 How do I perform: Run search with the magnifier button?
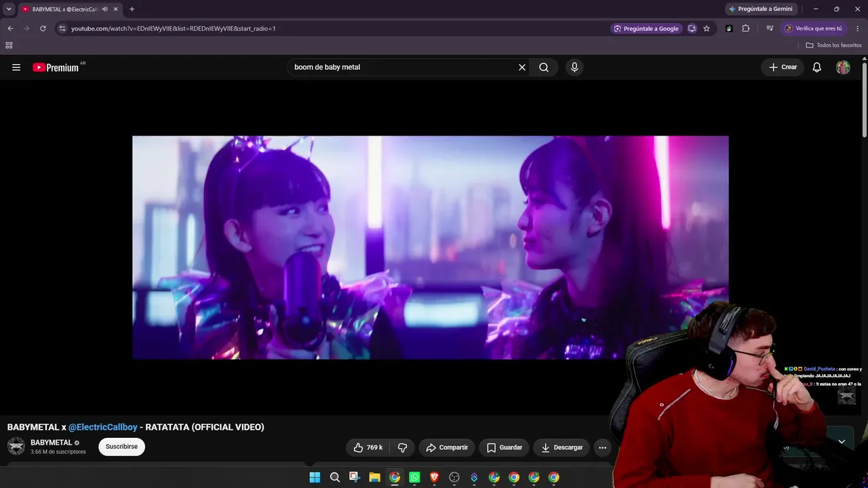[x=544, y=67]
